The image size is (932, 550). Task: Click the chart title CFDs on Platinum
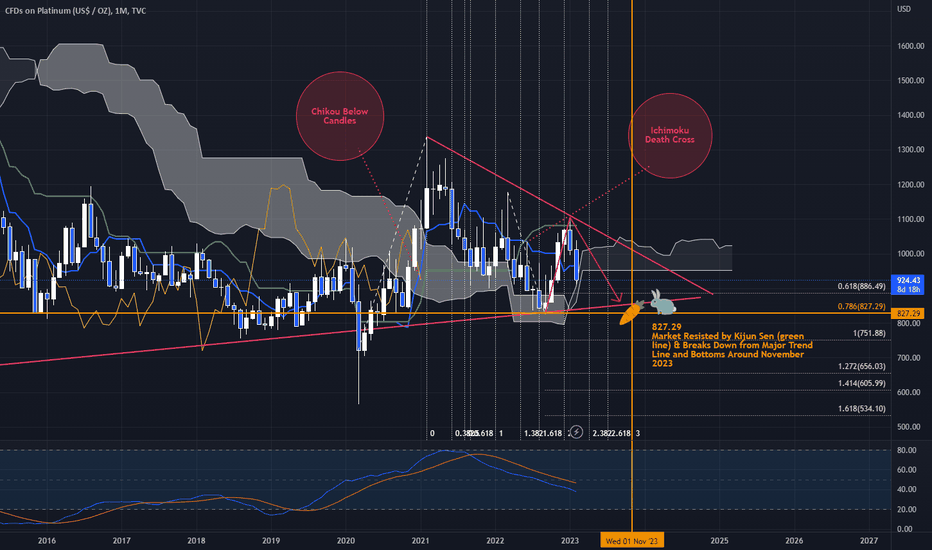[x=75, y=11]
